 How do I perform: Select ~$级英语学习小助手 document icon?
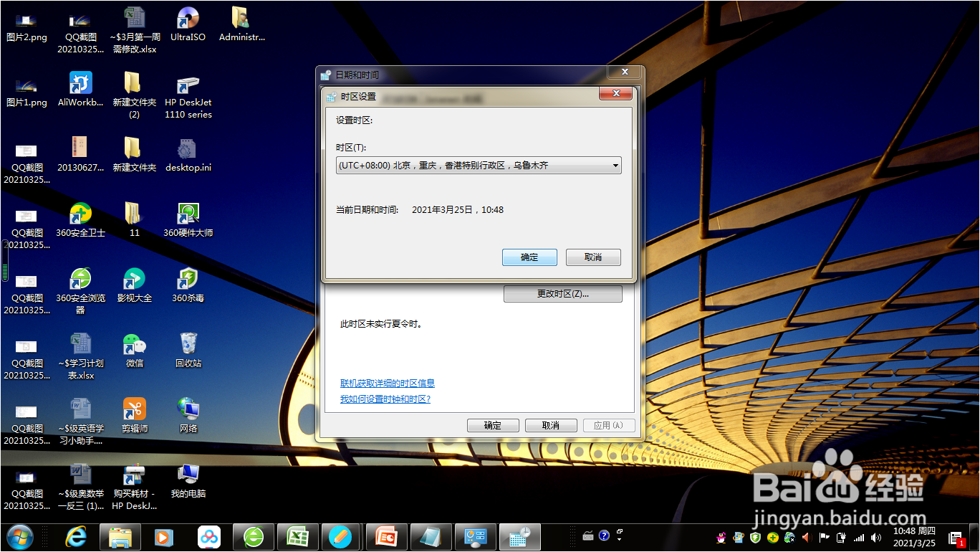(x=81, y=422)
